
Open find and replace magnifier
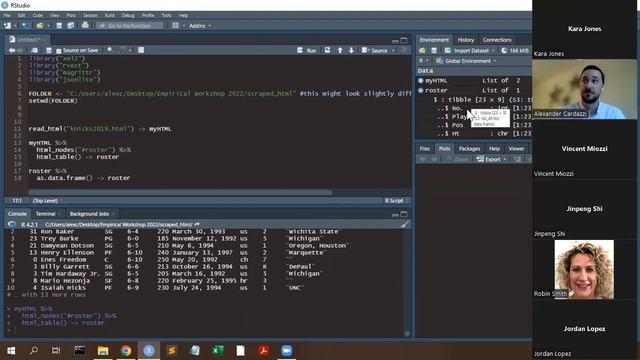pos(110,50)
